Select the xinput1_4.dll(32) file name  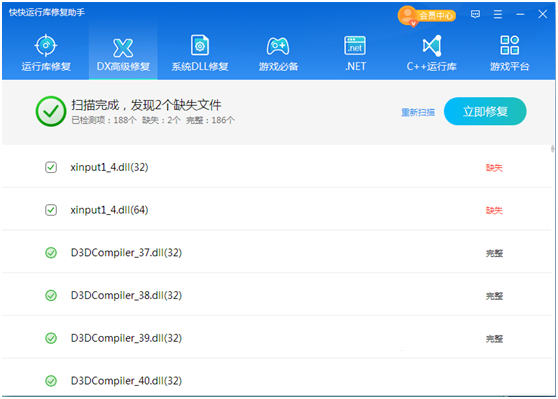tap(109, 167)
